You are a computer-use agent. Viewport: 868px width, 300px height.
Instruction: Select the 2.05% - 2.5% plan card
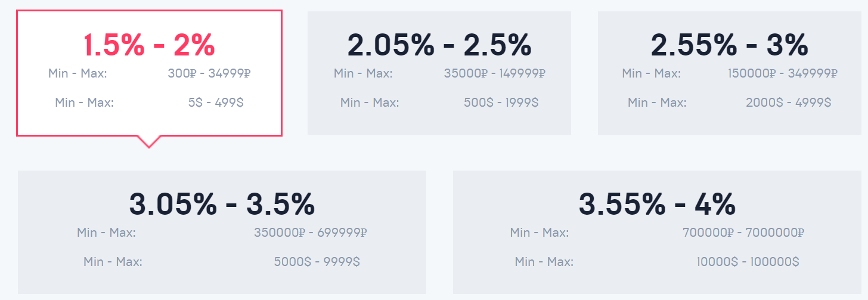click(x=439, y=73)
